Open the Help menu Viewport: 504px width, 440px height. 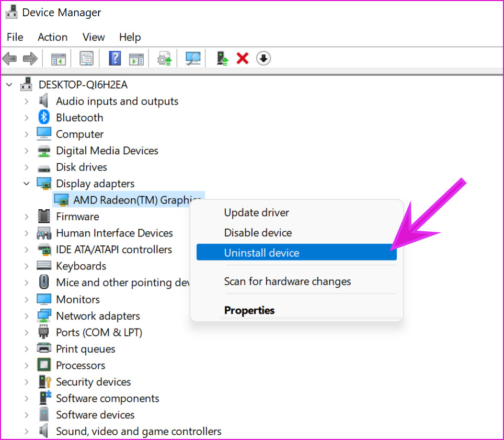pyautogui.click(x=130, y=37)
